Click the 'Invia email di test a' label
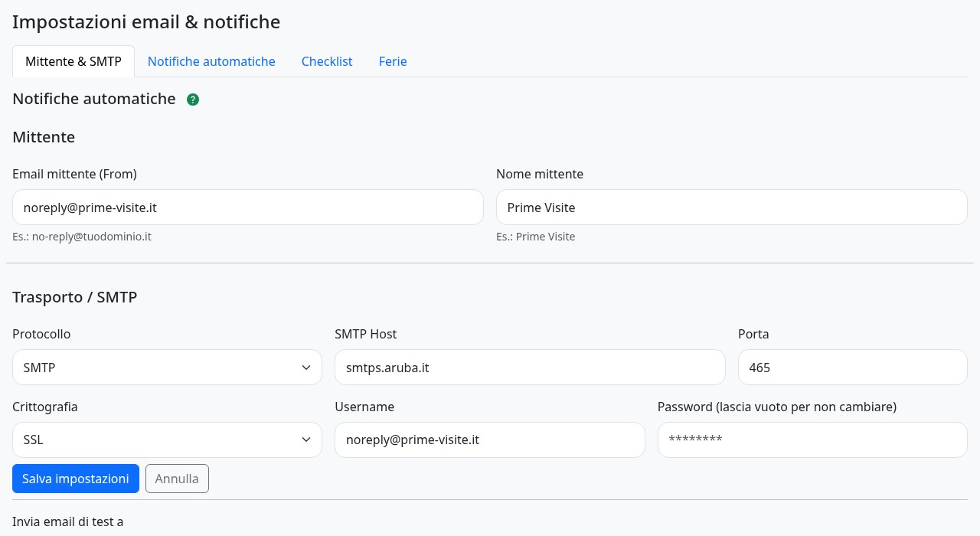 tap(68, 521)
